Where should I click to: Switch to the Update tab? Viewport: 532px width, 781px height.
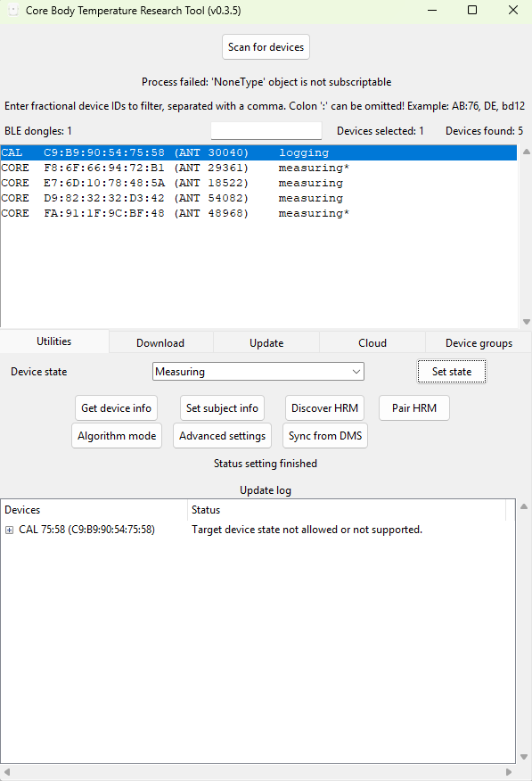pyautogui.click(x=266, y=343)
